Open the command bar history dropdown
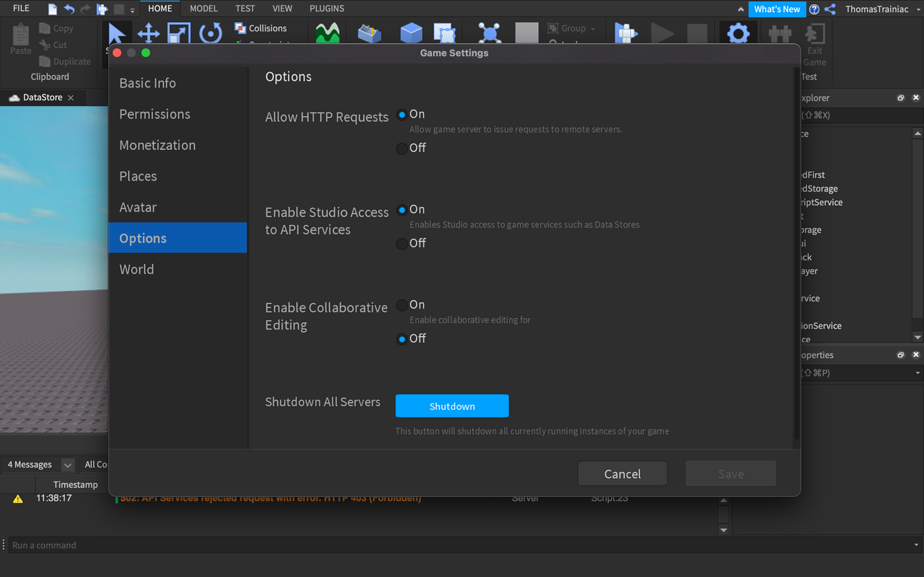924x577 pixels. click(917, 545)
